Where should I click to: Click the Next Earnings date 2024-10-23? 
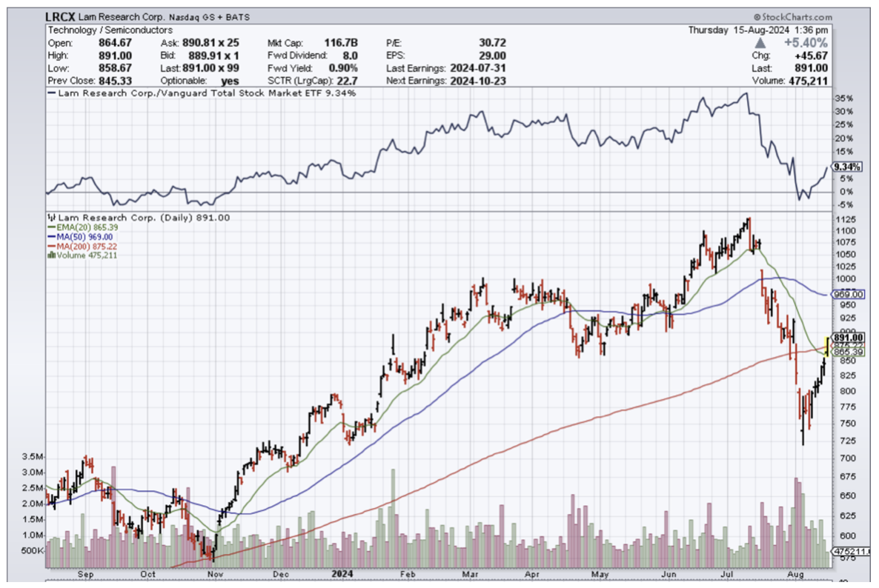pyautogui.click(x=477, y=81)
